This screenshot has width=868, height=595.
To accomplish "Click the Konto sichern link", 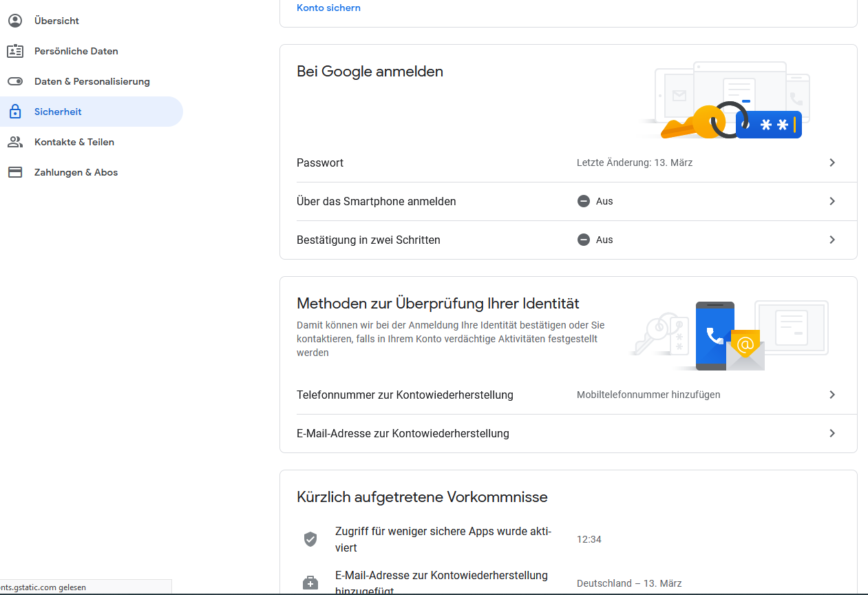I will tap(328, 8).
